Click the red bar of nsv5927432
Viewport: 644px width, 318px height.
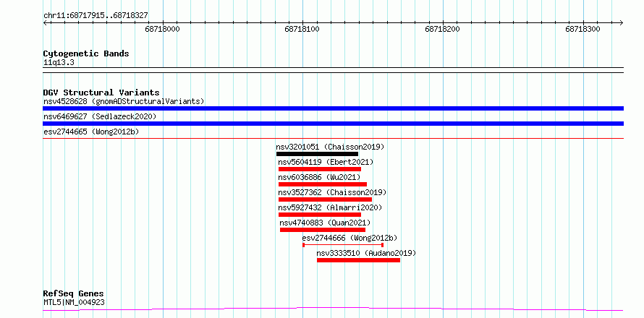tap(320, 215)
